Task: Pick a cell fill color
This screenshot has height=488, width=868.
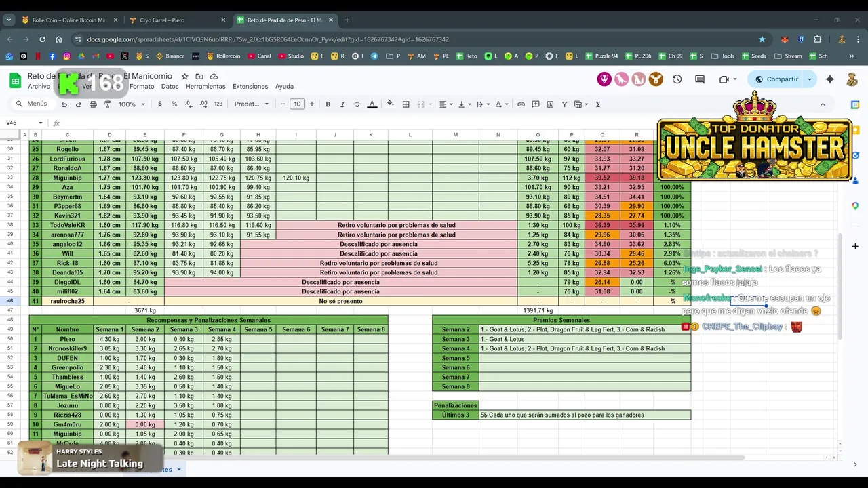Action: 390,104
